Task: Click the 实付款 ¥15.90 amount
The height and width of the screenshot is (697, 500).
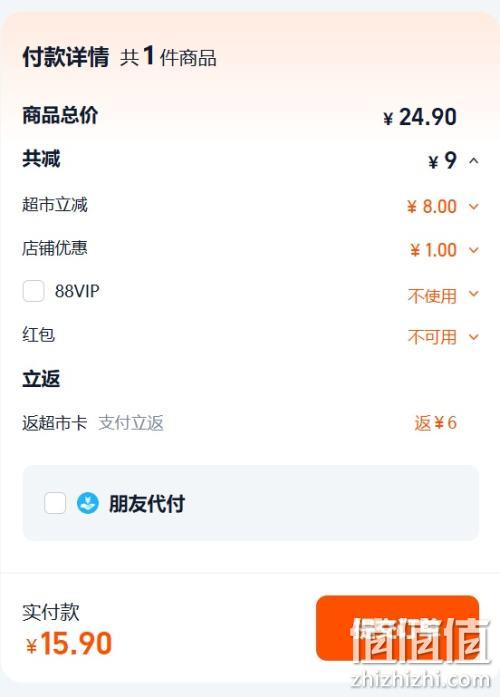Action: point(68,643)
